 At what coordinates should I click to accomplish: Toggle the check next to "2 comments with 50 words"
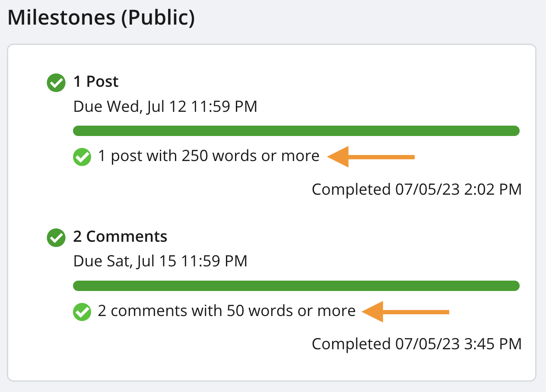pyautogui.click(x=82, y=312)
